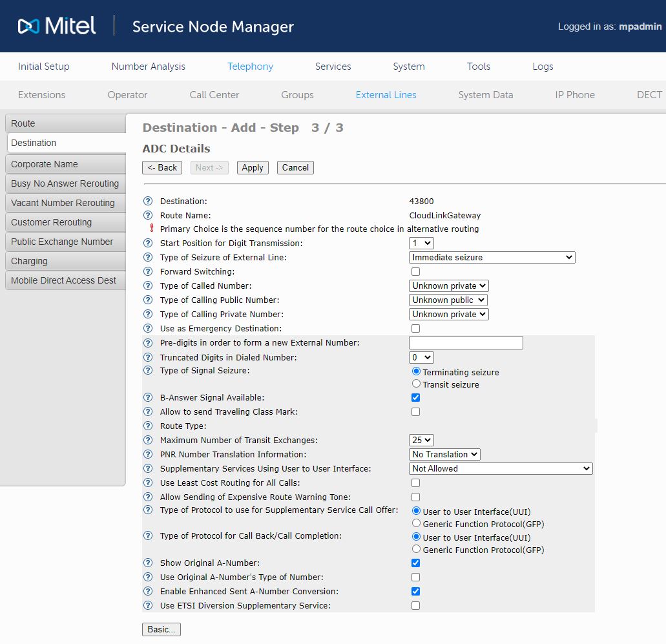Open help for B-Answer Signal Available
Screen dimensions: 666x644
click(x=148, y=398)
